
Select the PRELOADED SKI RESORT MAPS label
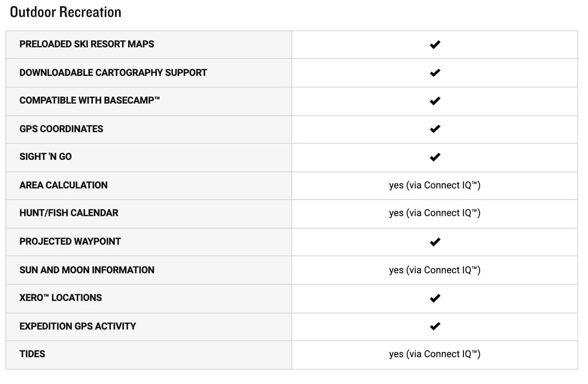click(87, 44)
